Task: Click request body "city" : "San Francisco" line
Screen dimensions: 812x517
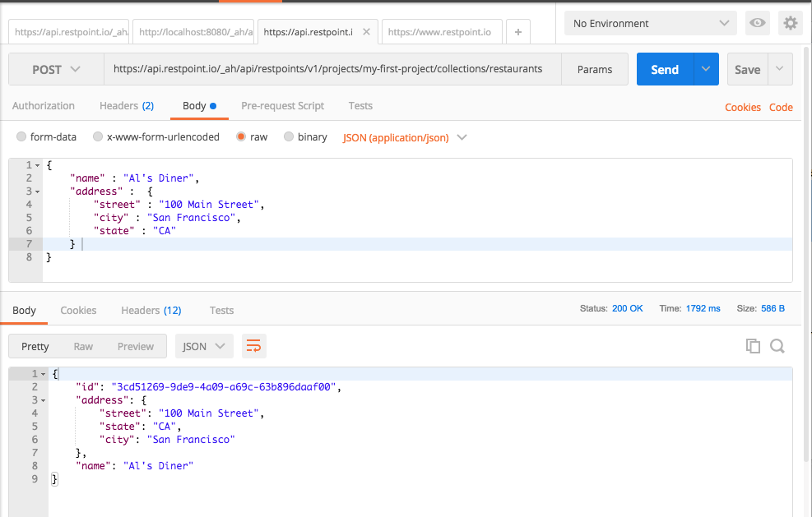Action: (167, 218)
